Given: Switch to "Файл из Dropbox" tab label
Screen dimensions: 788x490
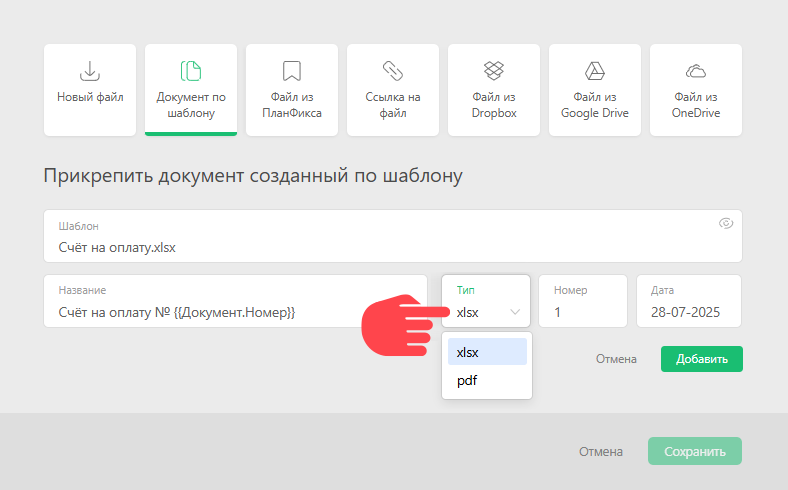Looking at the screenshot, I should [494, 105].
